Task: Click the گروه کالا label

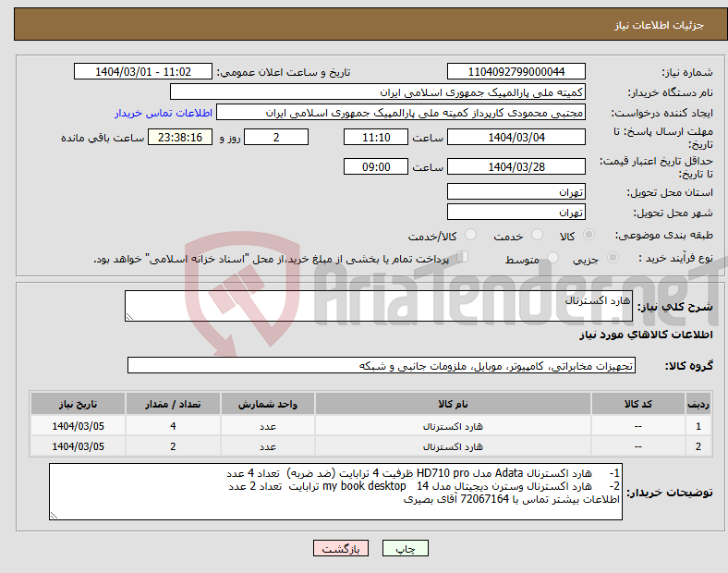Action: (x=689, y=366)
